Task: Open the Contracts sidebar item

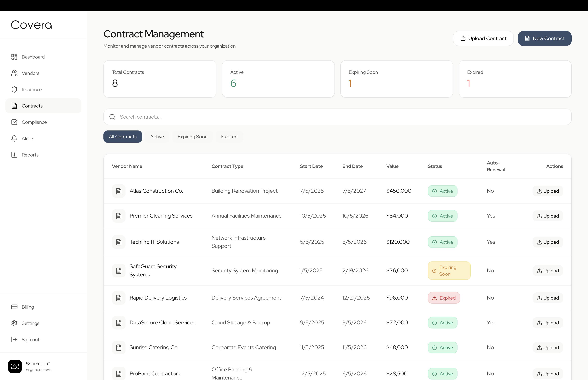Action: [x=43, y=106]
